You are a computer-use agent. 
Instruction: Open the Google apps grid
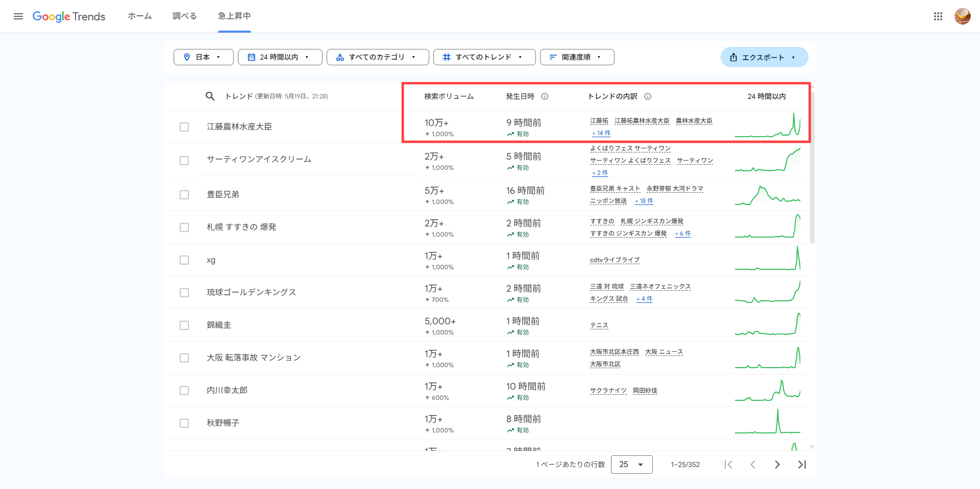click(x=938, y=16)
